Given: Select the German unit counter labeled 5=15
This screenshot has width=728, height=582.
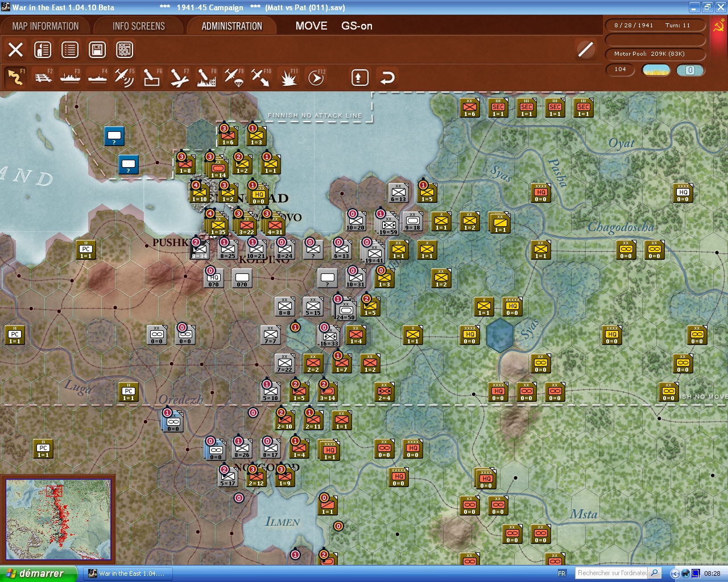Looking at the screenshot, I should [x=313, y=306].
